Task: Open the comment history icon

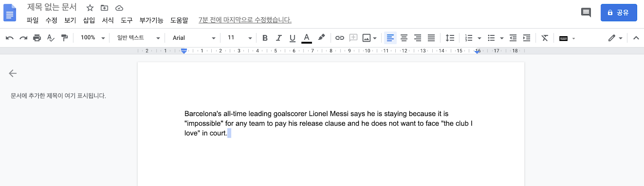Action: coord(586,12)
